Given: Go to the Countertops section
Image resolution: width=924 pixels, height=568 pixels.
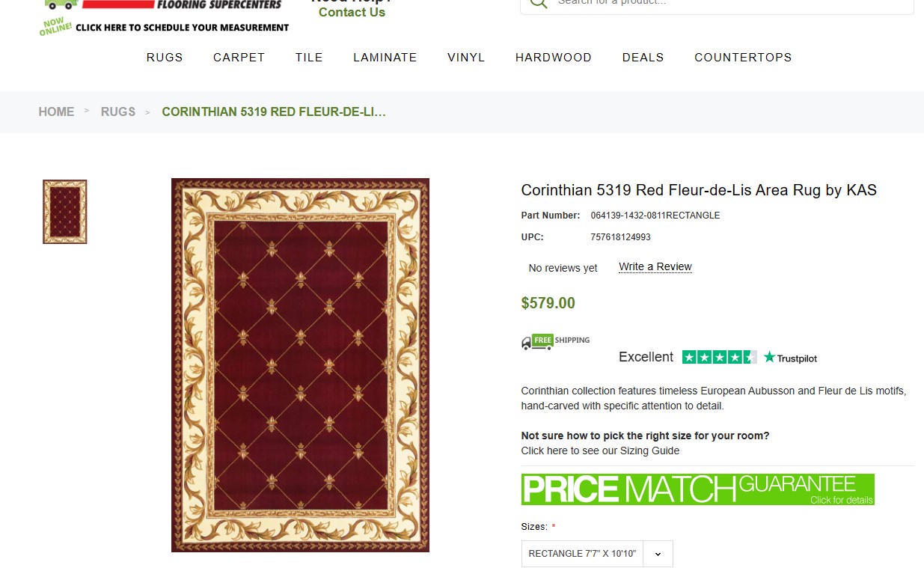Looking at the screenshot, I should pos(742,58).
